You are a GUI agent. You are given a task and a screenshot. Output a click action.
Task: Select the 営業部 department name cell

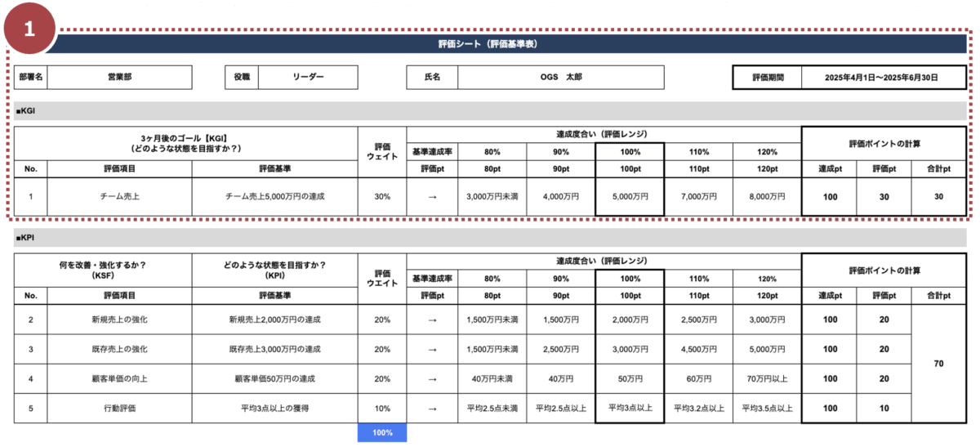119,77
